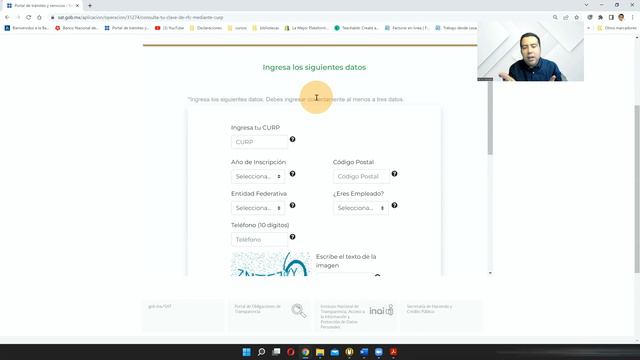Open the Otros marcadores folder
The width and height of the screenshot is (640, 360).
pos(617,28)
